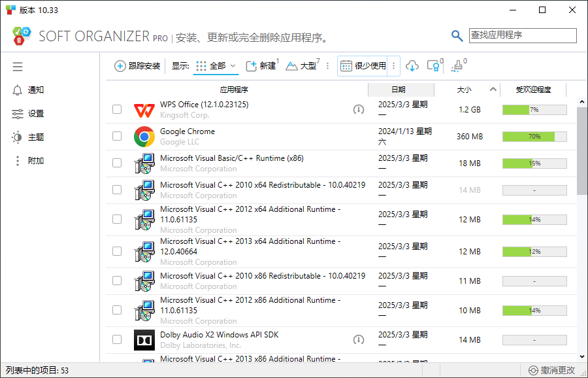Click the 360 MB size value

pyautogui.click(x=470, y=136)
